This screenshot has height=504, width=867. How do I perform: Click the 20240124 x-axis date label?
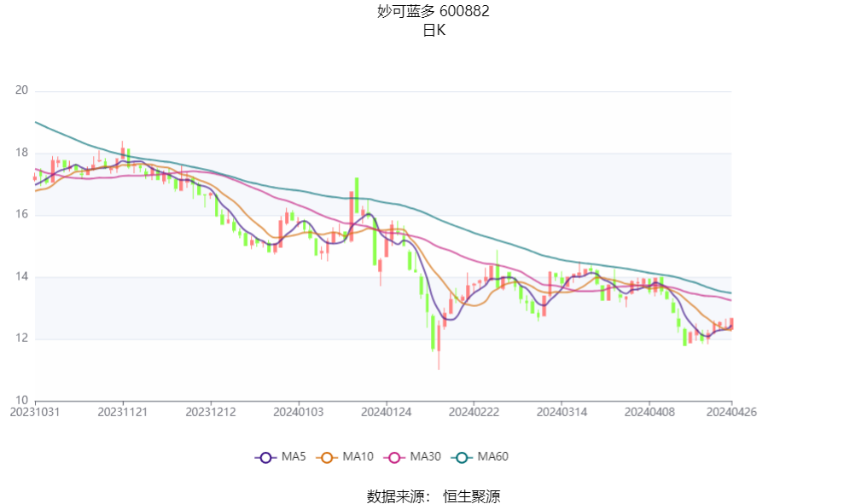click(386, 412)
